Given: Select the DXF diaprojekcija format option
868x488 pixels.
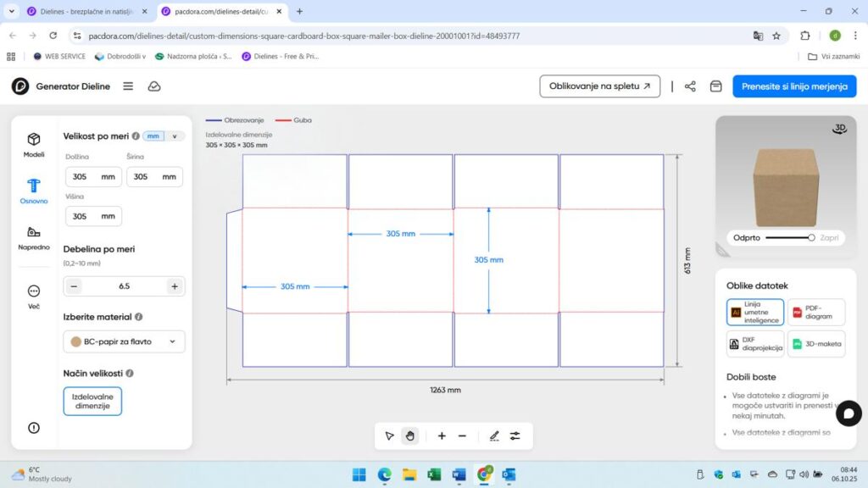Looking at the screenshot, I should (x=754, y=343).
